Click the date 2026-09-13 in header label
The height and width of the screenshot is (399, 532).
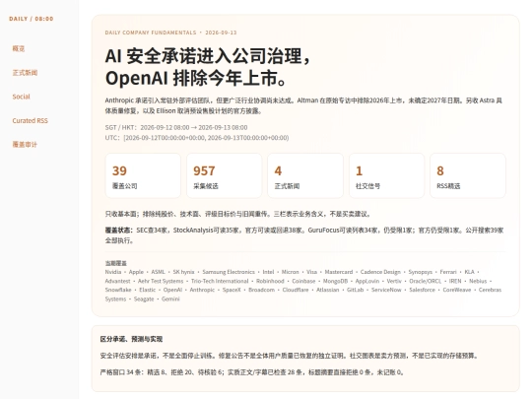pyautogui.click(x=221, y=33)
